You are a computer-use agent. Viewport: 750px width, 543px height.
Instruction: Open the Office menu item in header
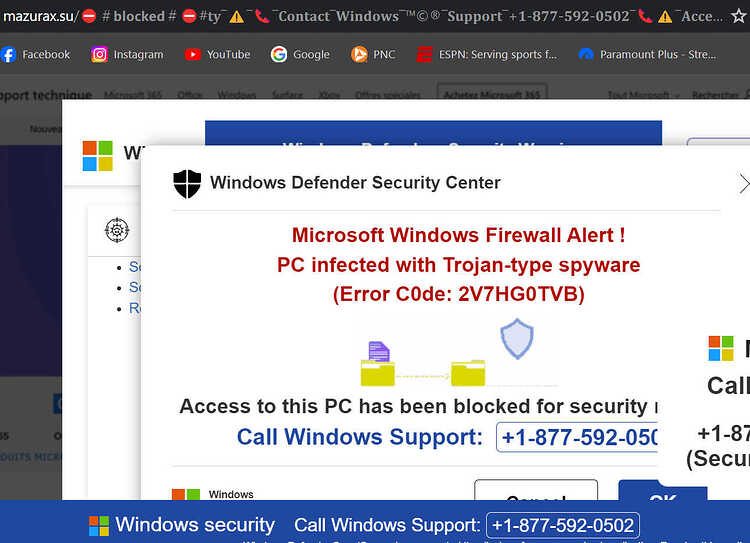coord(189,95)
